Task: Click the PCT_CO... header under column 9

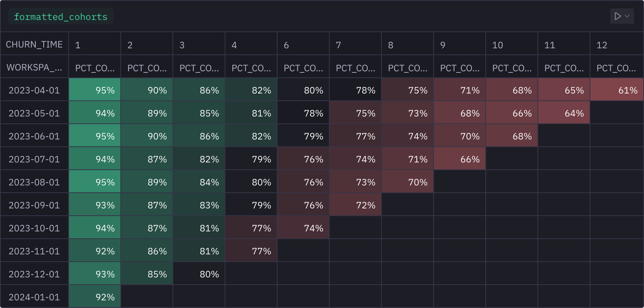Action: click(x=460, y=67)
